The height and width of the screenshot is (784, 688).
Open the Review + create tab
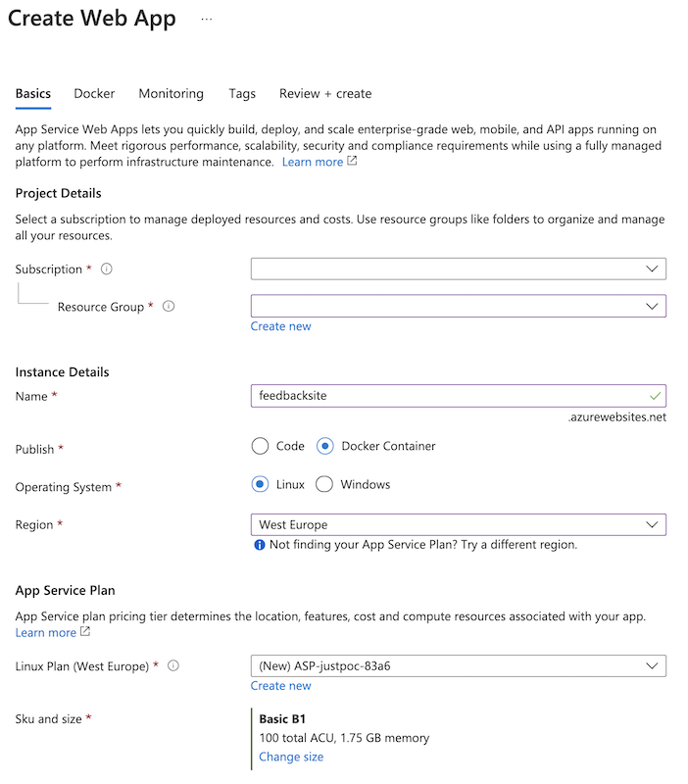click(x=325, y=94)
